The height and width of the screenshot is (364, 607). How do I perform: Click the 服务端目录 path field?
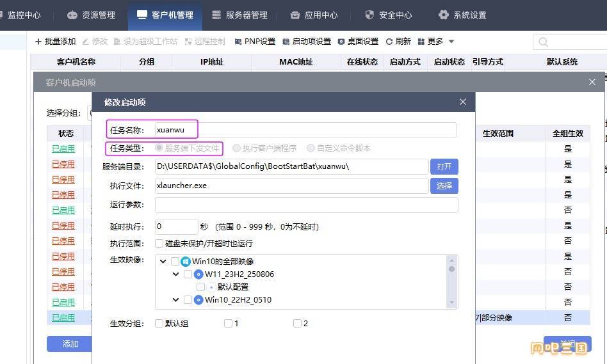pos(291,167)
